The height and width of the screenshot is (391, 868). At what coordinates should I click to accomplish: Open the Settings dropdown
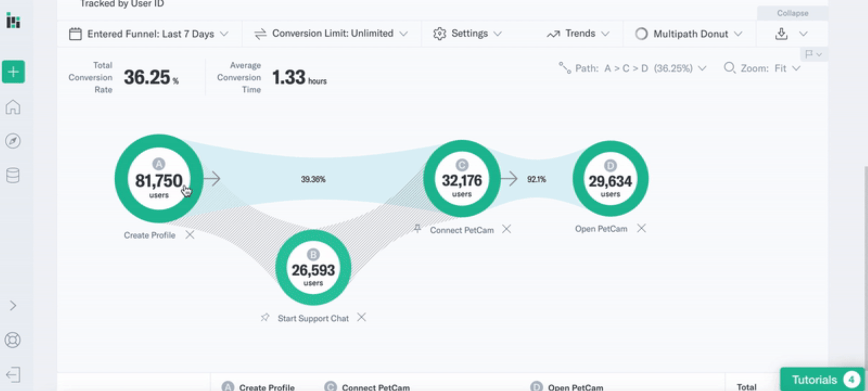click(x=468, y=33)
